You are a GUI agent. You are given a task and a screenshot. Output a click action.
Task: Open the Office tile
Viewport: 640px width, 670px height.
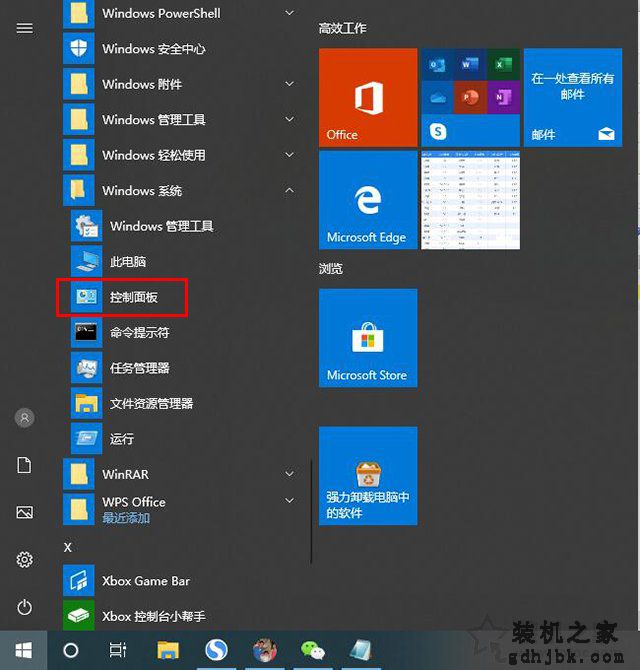[368, 97]
